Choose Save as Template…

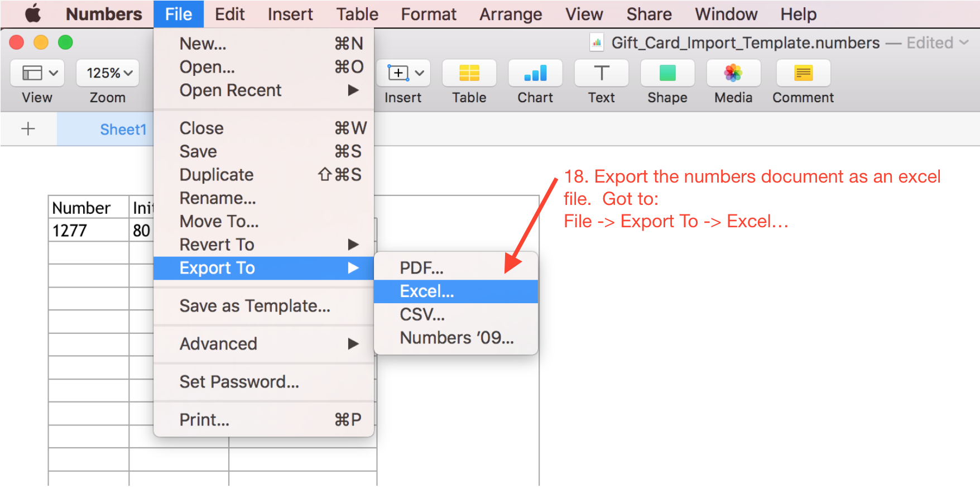tap(263, 306)
